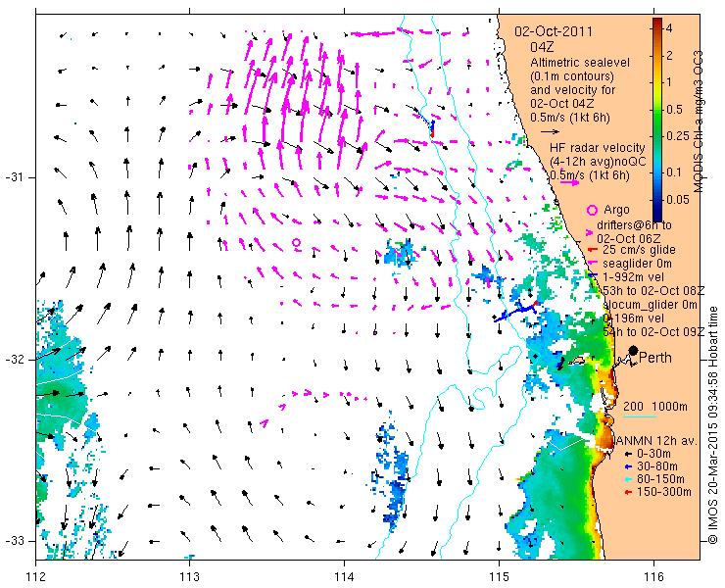Click the light blue colorbar band near 0.1
Screen dimensions: 725x588
[x=657, y=172]
